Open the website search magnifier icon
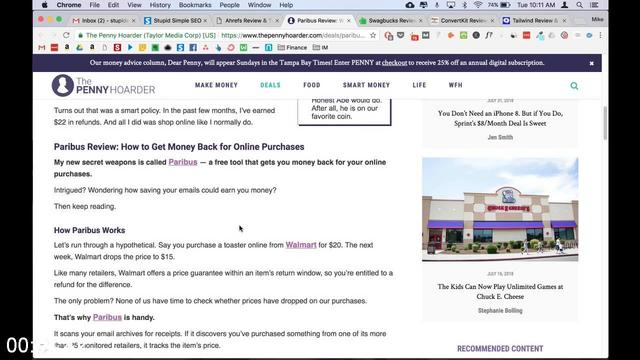The height and width of the screenshot is (360, 640). click(574, 86)
